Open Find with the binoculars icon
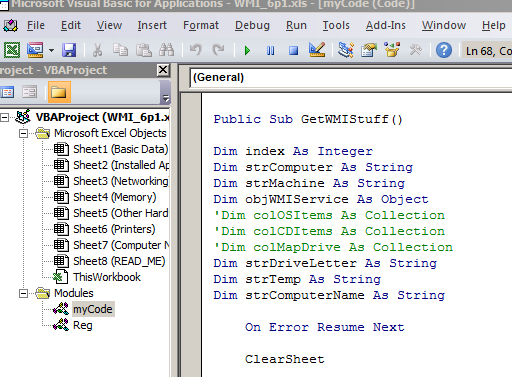 (x=166, y=50)
